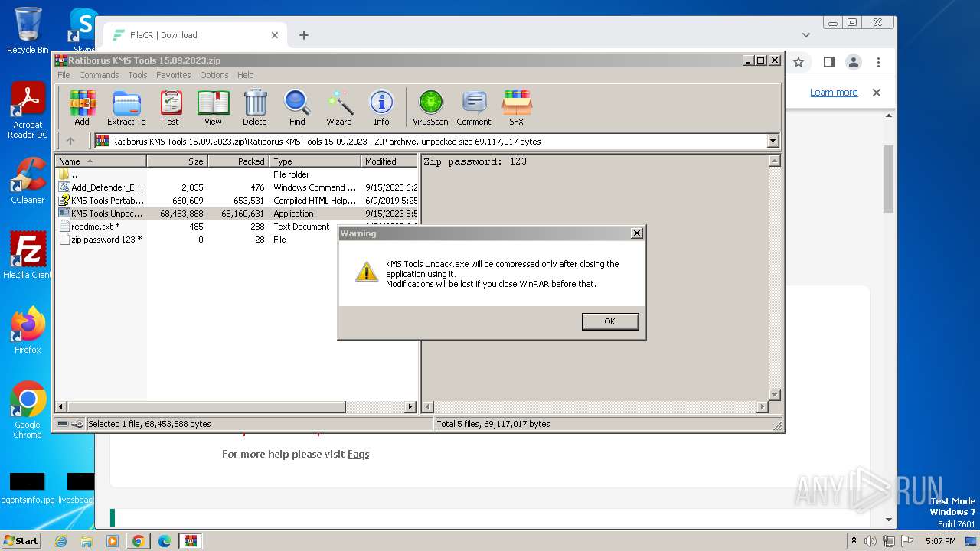
Task: Click the clock showing 5:07 PM
Action: (940, 541)
